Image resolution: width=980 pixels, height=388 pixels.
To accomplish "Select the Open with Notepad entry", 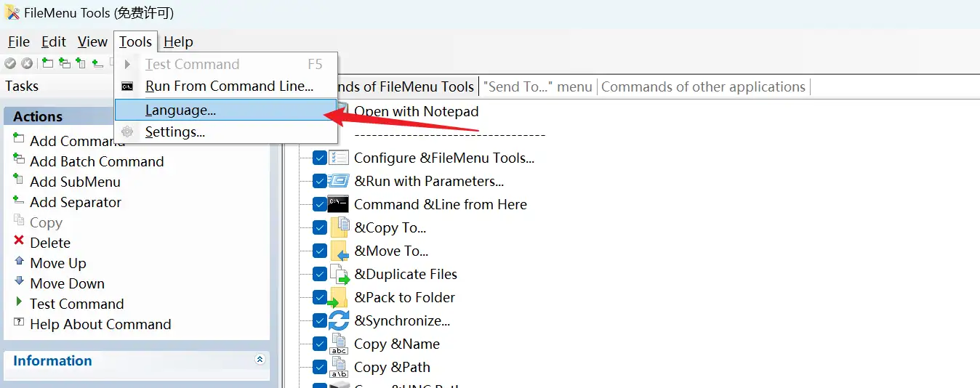I will pyautogui.click(x=417, y=111).
